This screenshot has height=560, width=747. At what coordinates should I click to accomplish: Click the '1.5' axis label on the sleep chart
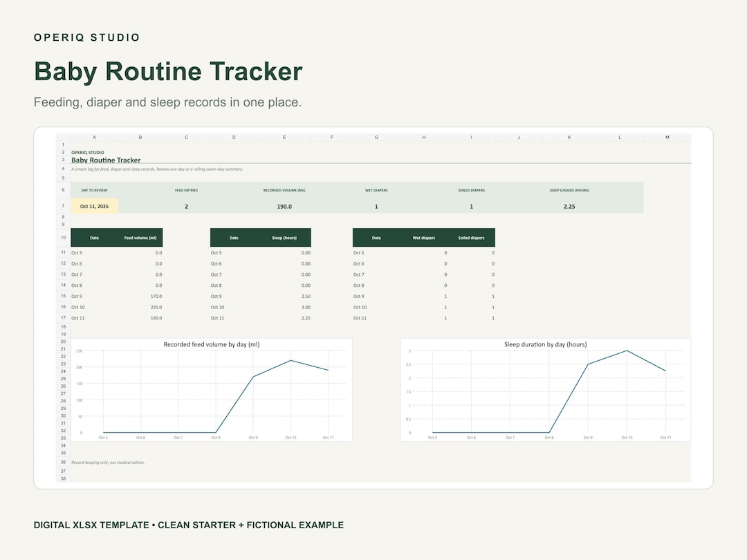pyautogui.click(x=408, y=392)
